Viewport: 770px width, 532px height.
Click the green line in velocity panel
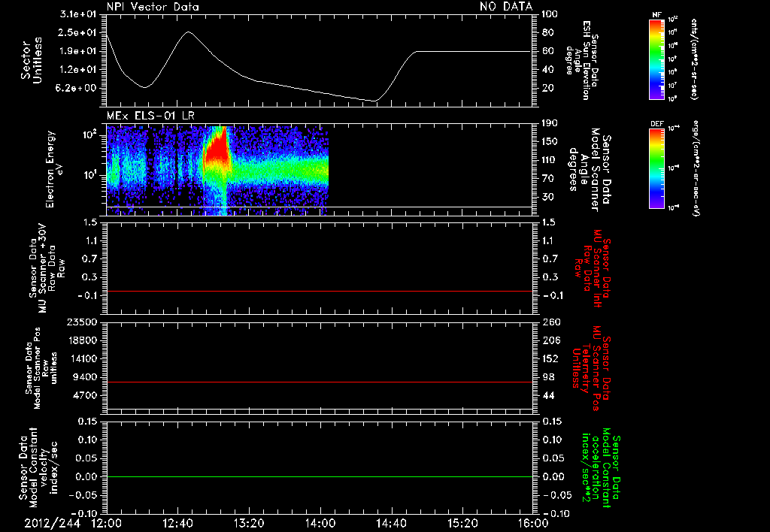coord(320,476)
